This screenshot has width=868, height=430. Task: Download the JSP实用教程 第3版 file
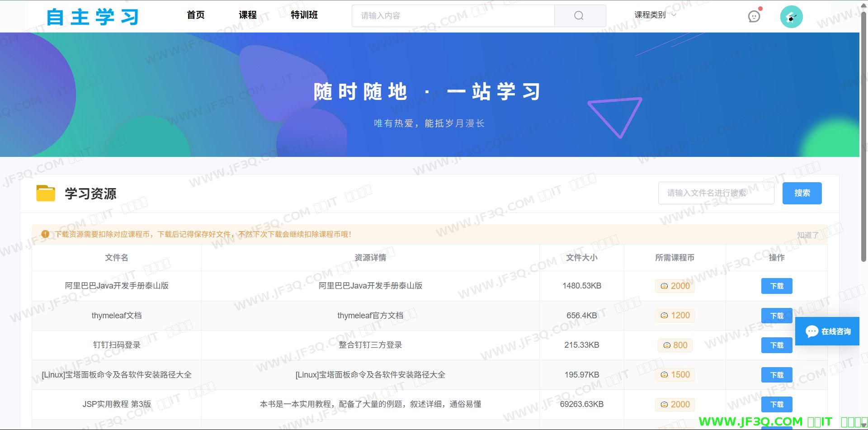click(777, 405)
